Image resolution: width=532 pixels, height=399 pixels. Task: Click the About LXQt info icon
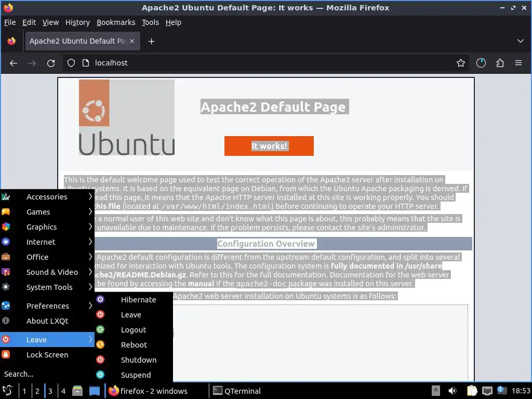[x=6, y=321]
